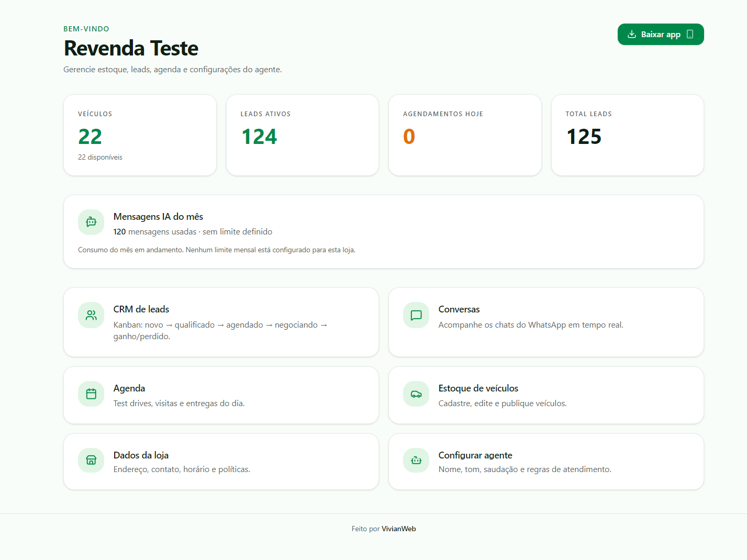Click 'Nome, tom, saudação e regras' text

pyautogui.click(x=525, y=469)
